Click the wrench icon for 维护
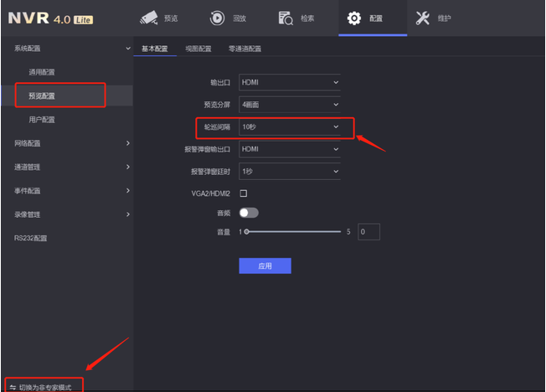The height and width of the screenshot is (392, 546). pyautogui.click(x=423, y=18)
